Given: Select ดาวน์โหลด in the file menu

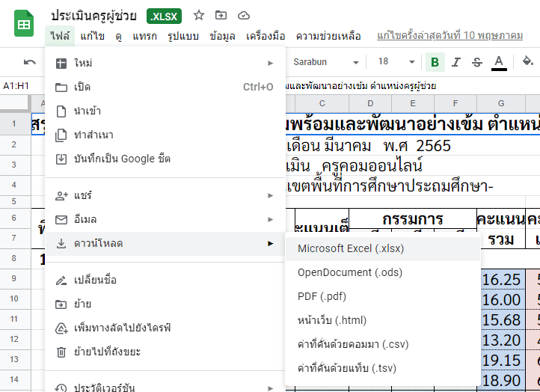Looking at the screenshot, I should pos(165,244).
